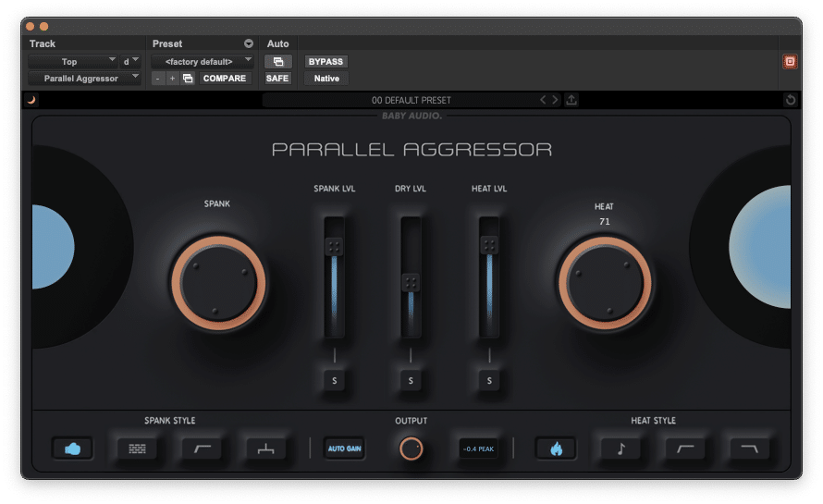The image size is (823, 504).
Task: Go to the previous preset arrow
Action: 543,100
